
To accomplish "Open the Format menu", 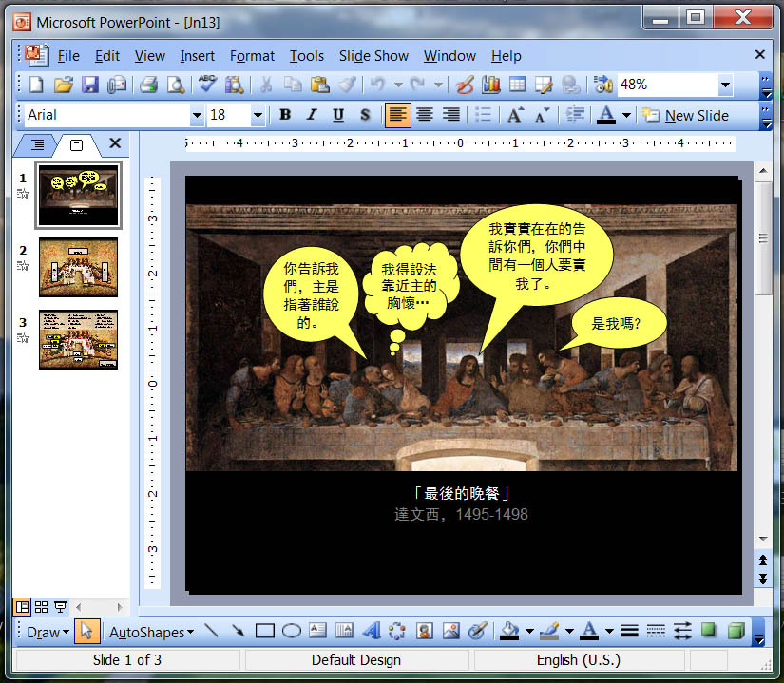I will [x=252, y=56].
